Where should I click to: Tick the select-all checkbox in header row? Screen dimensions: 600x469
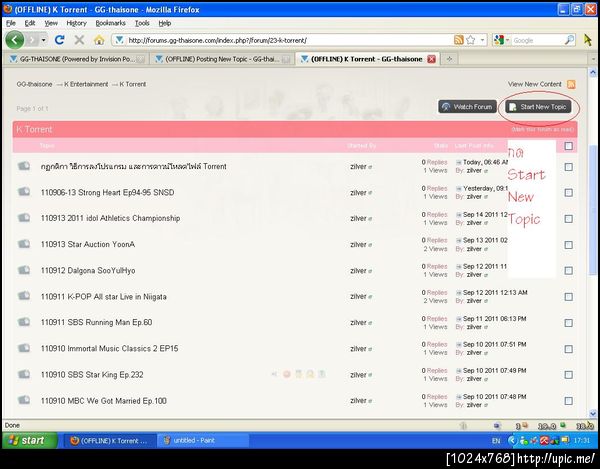(x=569, y=146)
